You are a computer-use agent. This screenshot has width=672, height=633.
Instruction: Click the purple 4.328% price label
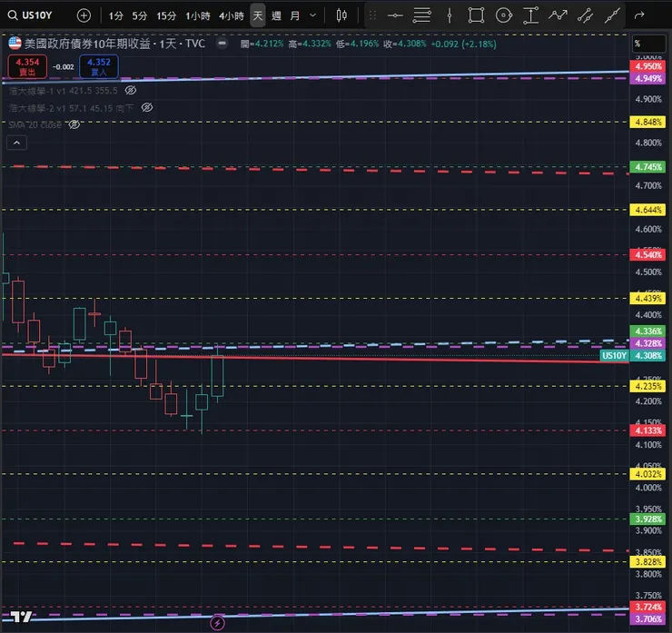tap(647, 343)
